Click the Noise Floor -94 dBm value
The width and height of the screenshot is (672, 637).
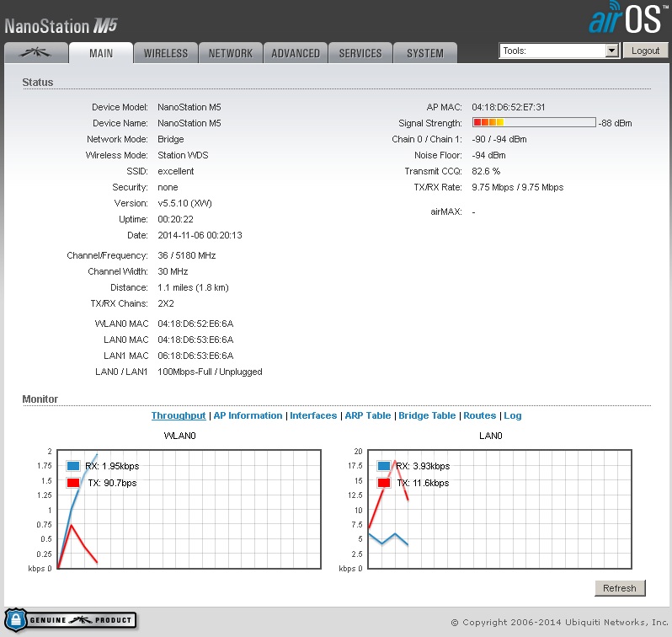[x=488, y=155]
